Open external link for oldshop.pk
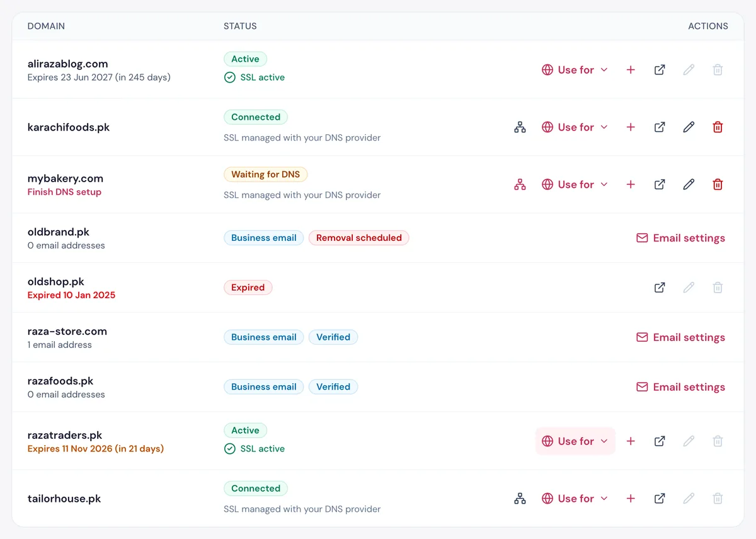 [660, 287]
